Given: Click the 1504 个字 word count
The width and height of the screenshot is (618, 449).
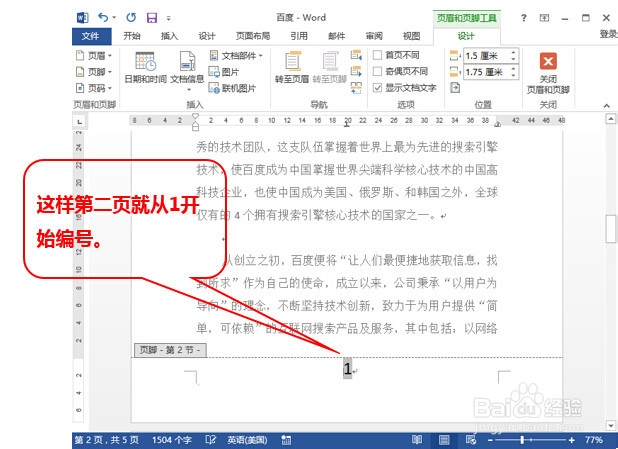Looking at the screenshot, I should point(171,440).
